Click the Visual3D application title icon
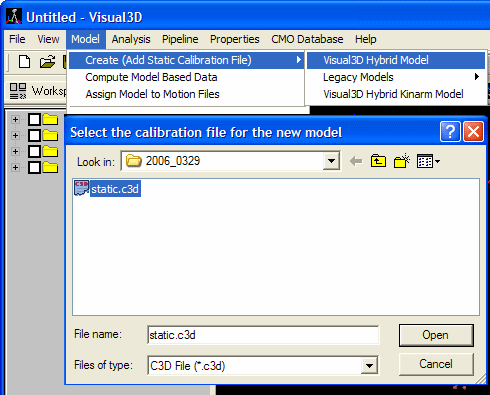Viewport: 490px width, 395px height. (x=14, y=17)
